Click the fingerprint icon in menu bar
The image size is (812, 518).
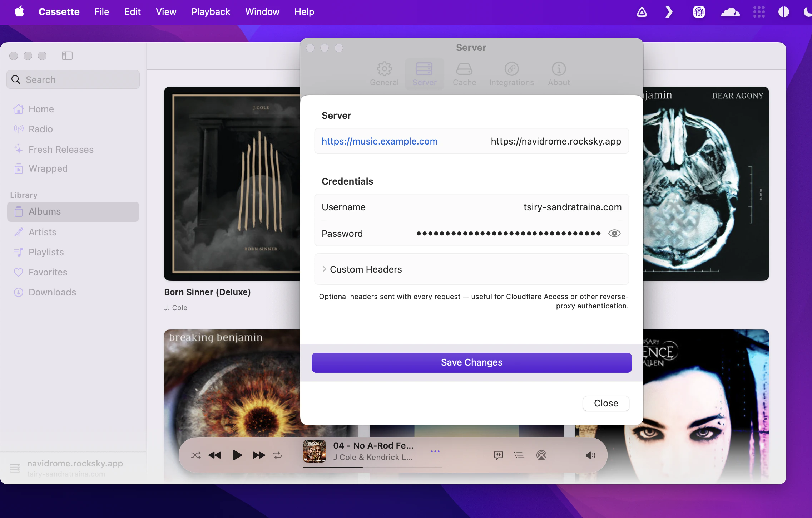699,12
